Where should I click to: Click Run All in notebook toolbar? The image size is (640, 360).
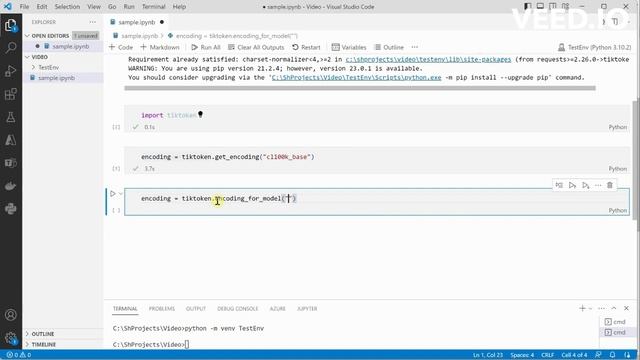pos(206,47)
